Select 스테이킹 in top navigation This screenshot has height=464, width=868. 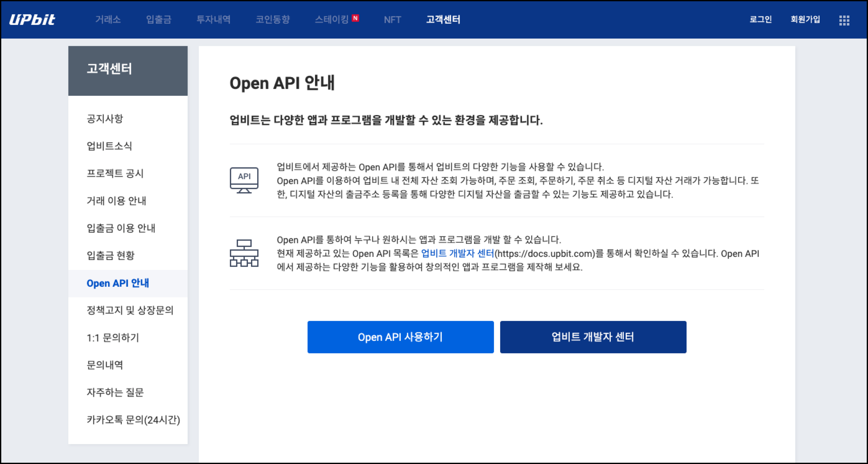[331, 20]
